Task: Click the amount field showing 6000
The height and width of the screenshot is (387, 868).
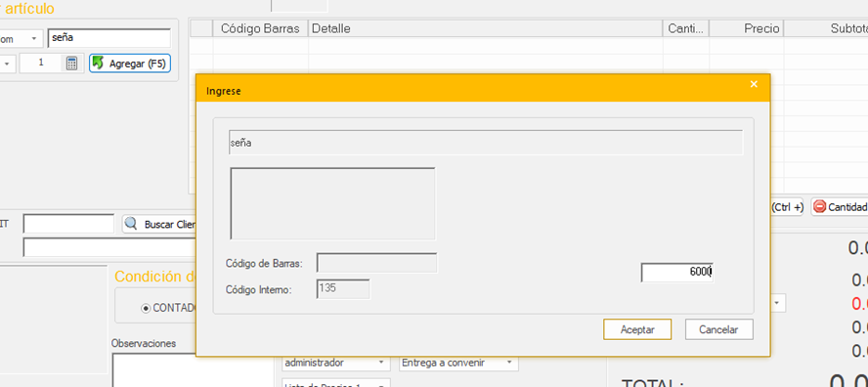Action: tap(677, 272)
